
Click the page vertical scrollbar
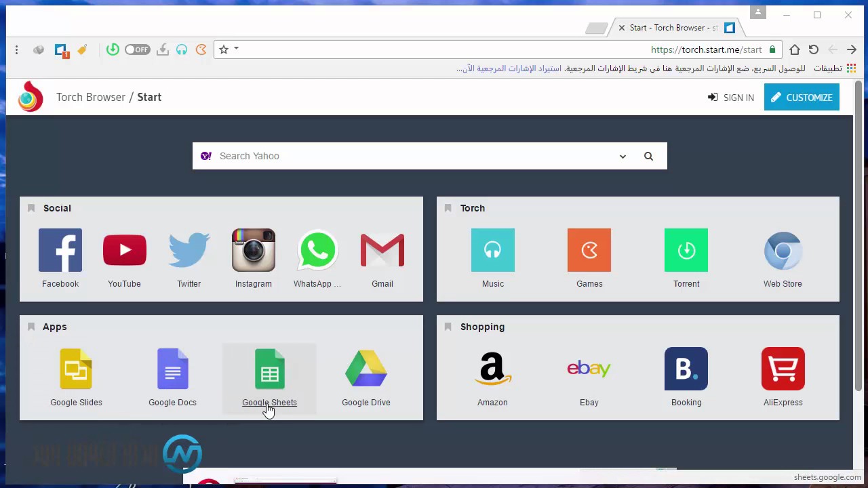[x=858, y=236]
